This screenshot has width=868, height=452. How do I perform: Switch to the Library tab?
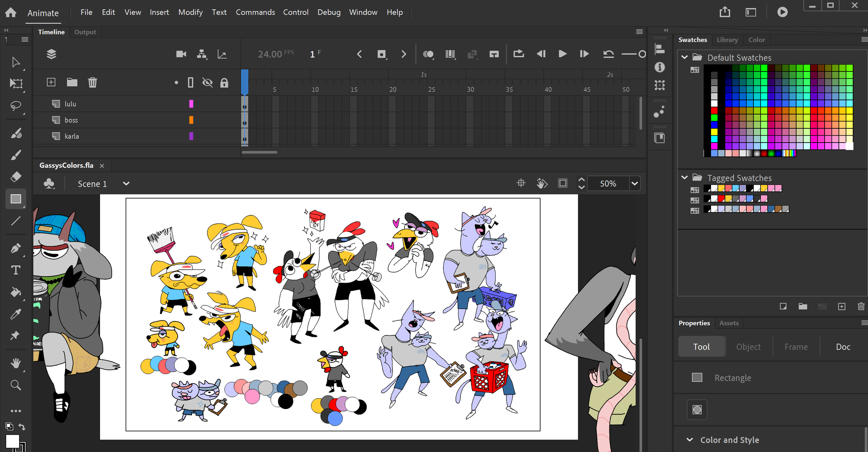(727, 40)
